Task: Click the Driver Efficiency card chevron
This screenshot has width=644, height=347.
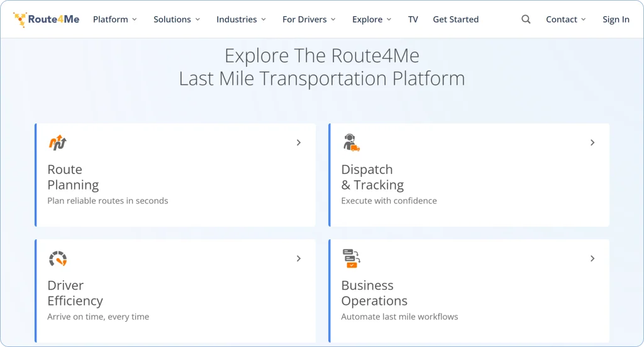Action: 299,259
